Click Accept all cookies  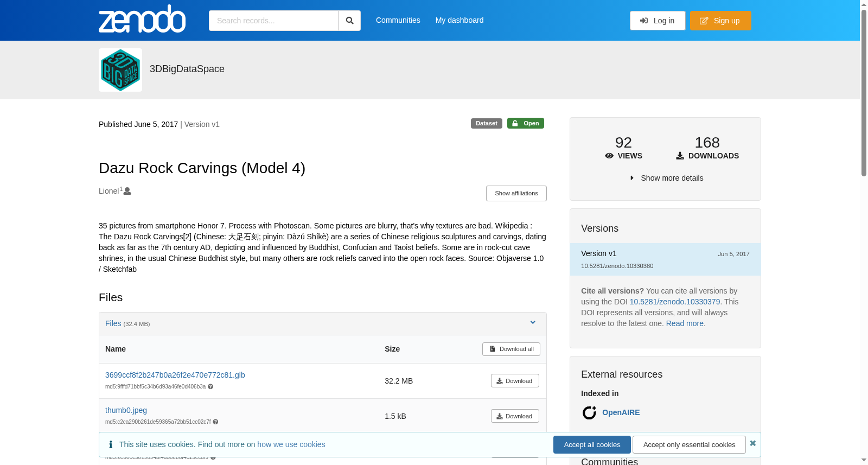pos(592,444)
